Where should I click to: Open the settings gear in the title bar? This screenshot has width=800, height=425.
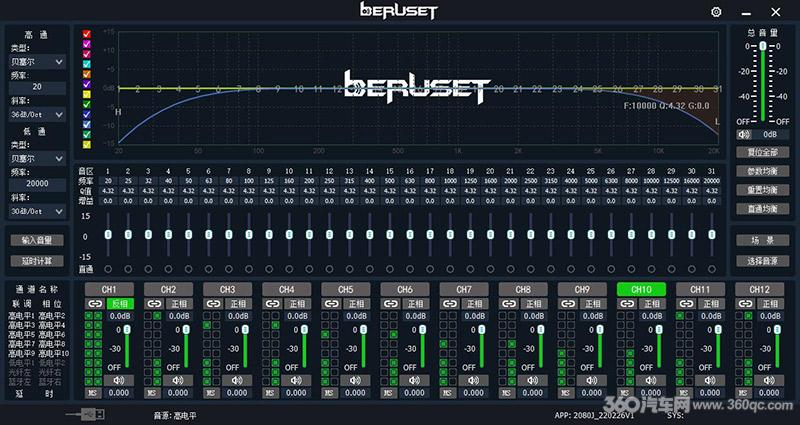pyautogui.click(x=716, y=12)
